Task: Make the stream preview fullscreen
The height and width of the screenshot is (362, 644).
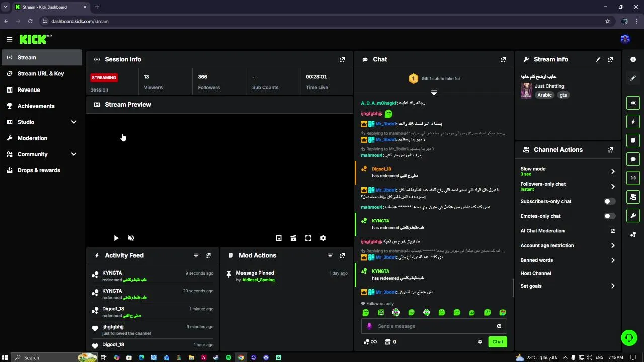Action: click(308, 238)
